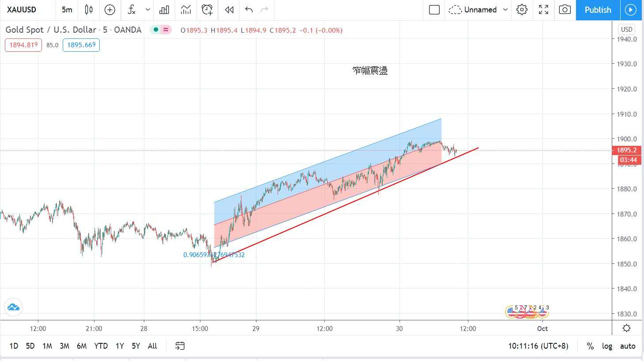Open chart settings gear
644x361 pixels.
coord(522,10)
